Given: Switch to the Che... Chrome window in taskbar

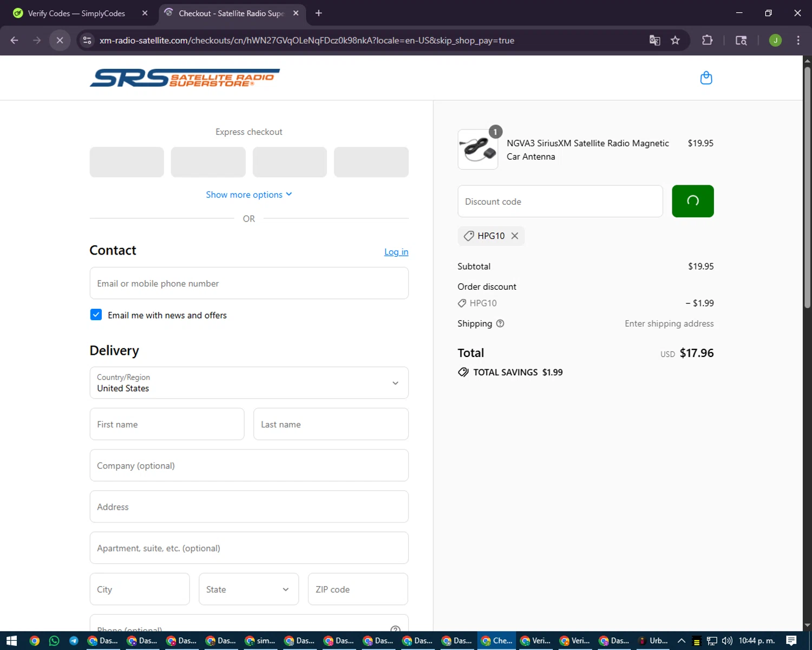Looking at the screenshot, I should coord(497,641).
